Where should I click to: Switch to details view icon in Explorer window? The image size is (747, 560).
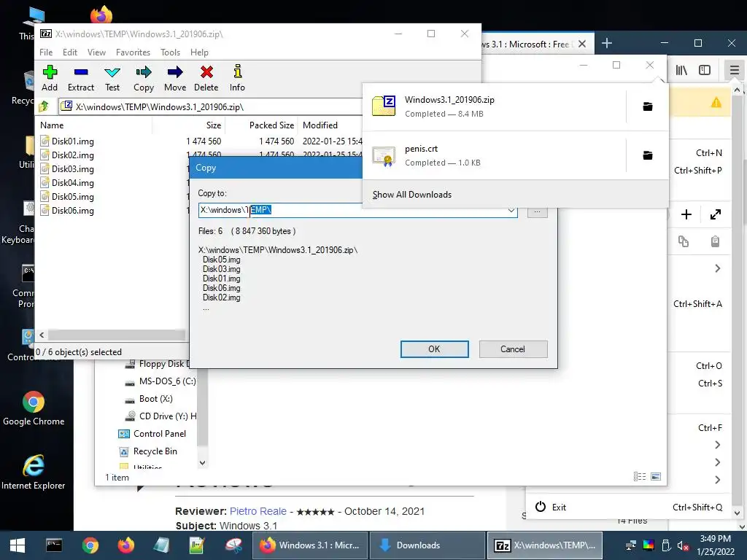(640, 477)
